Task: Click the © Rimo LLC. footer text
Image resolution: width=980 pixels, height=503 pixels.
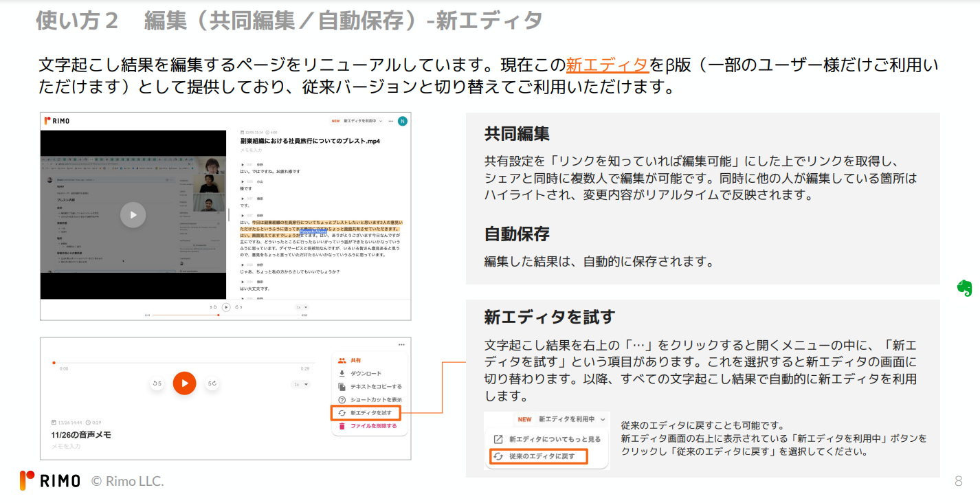Action: 128,481
